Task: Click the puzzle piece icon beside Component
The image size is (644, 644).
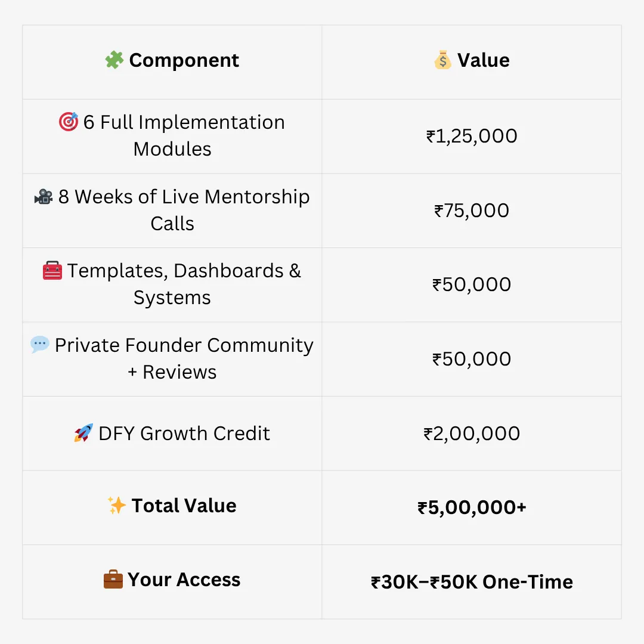Action: (114, 60)
